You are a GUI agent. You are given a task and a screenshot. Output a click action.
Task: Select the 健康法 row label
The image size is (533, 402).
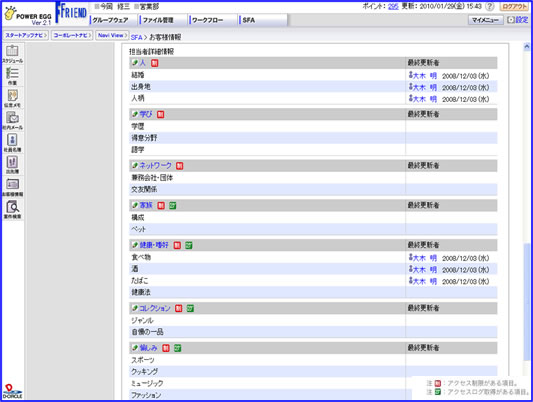coord(141,292)
